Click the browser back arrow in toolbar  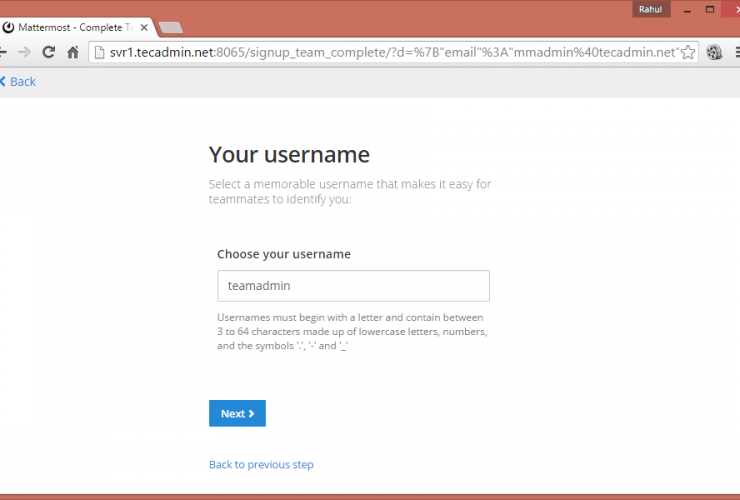pyautogui.click(x=3, y=52)
